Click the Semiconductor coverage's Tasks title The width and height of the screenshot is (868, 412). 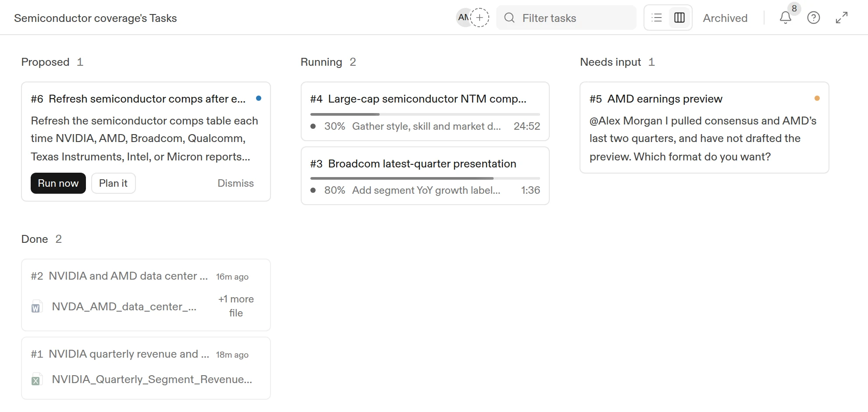96,18
